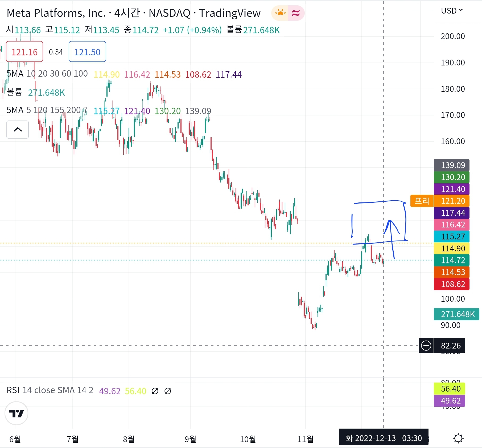
Task: Click the red sell price 121.16
Action: [x=24, y=52]
